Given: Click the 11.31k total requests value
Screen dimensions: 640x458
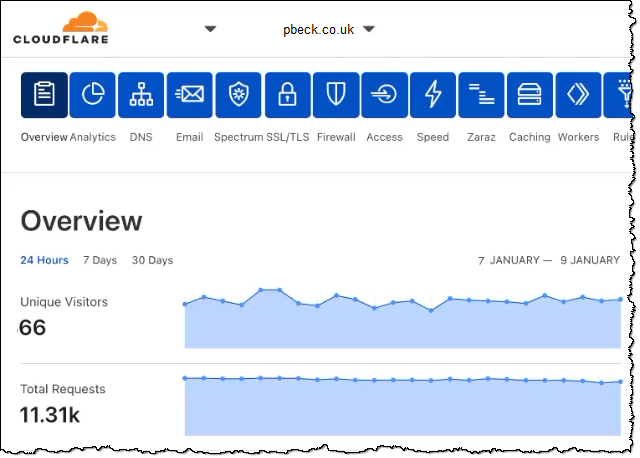Looking at the screenshot, I should pyautogui.click(x=50, y=415).
